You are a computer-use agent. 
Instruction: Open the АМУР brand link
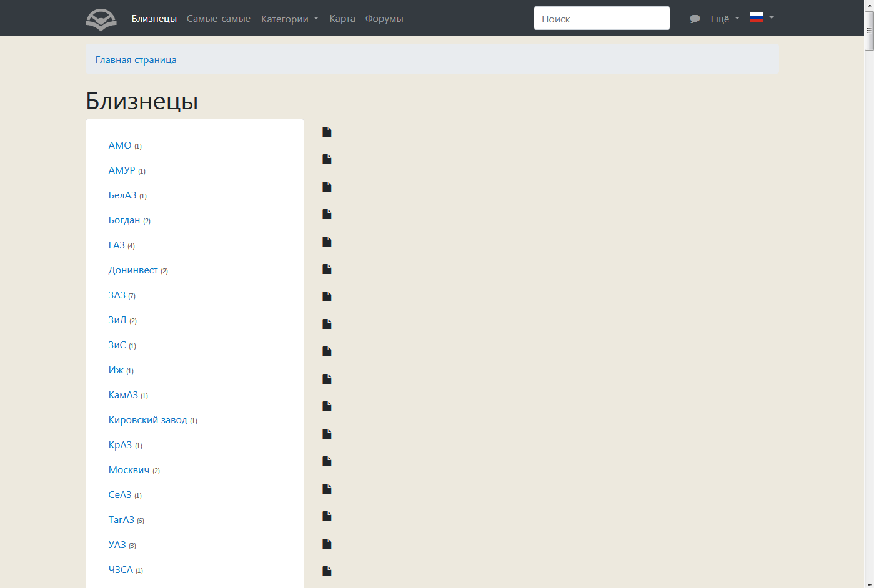tap(122, 170)
